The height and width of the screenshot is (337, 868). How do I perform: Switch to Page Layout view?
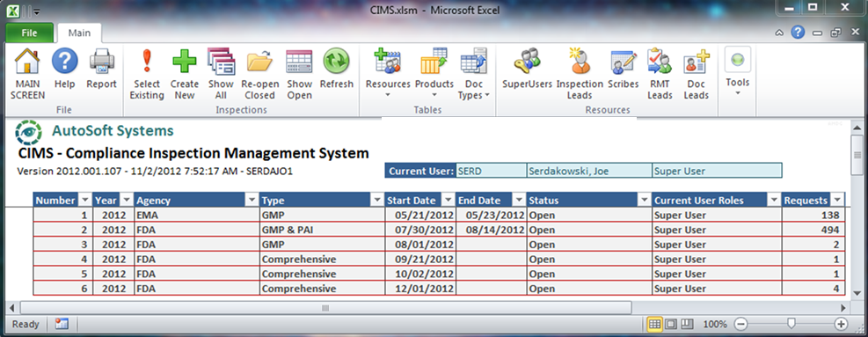(x=671, y=324)
